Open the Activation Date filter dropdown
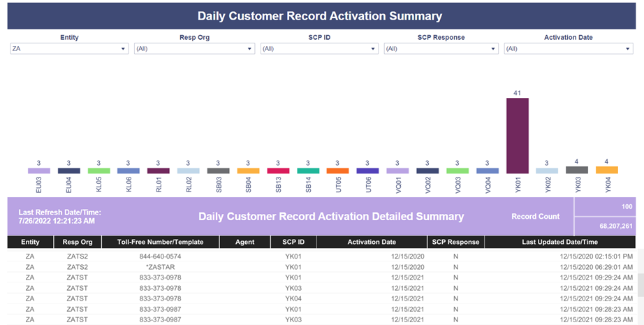 [x=569, y=48]
